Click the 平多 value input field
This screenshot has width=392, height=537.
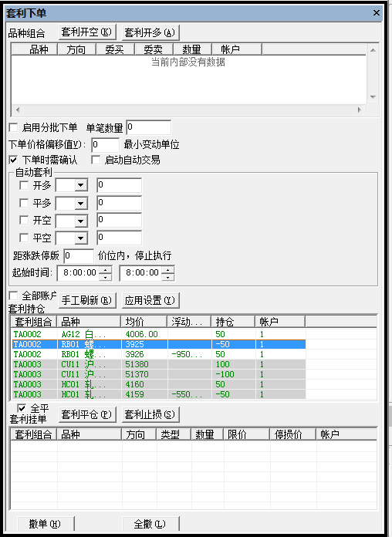click(120, 203)
